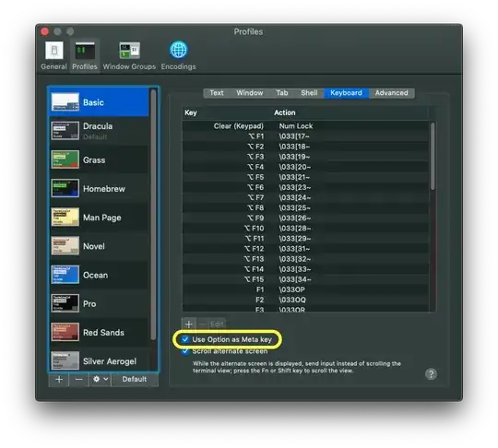Open the profile gear action menu
The image size is (498, 448).
pos(100,380)
